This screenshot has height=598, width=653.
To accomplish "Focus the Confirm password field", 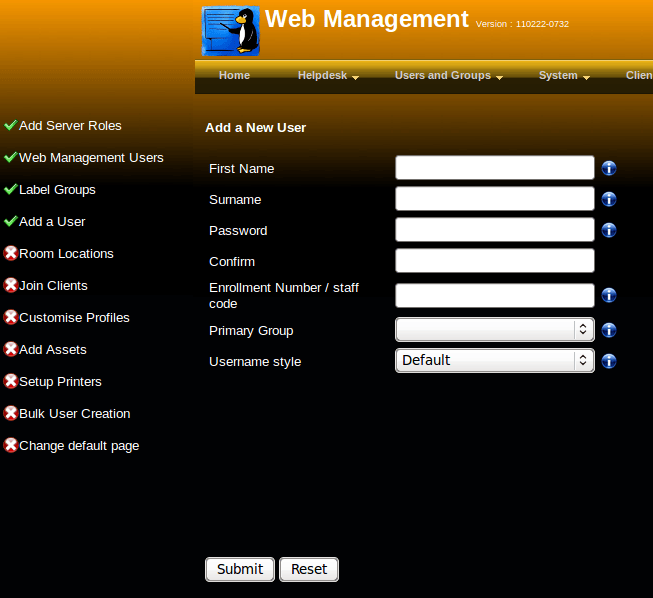I will click(495, 260).
